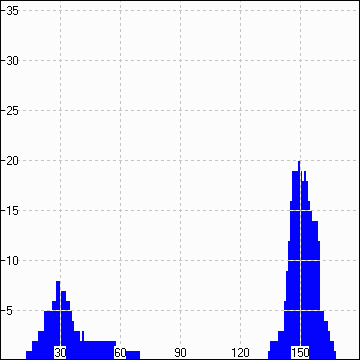360x360 pixels.
Task: Click the x-axis label 60
Action: [120, 353]
